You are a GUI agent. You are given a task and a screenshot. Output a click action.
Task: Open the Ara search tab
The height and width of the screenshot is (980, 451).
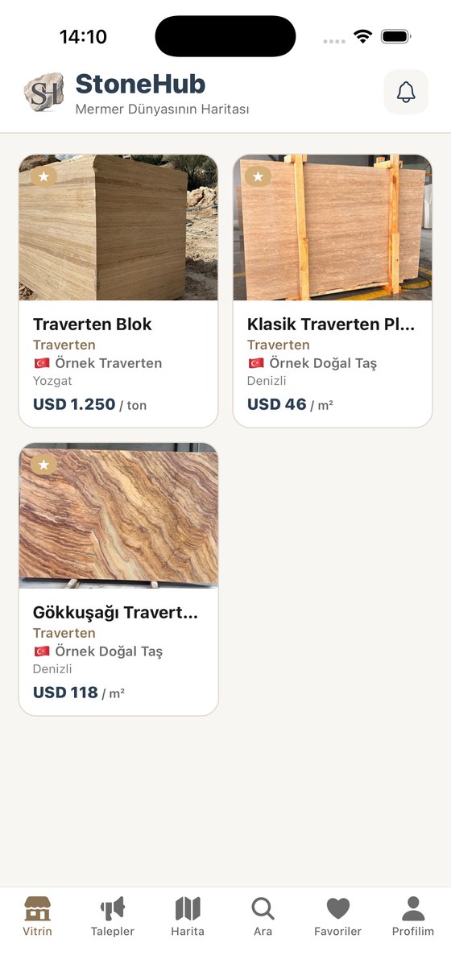tap(263, 916)
